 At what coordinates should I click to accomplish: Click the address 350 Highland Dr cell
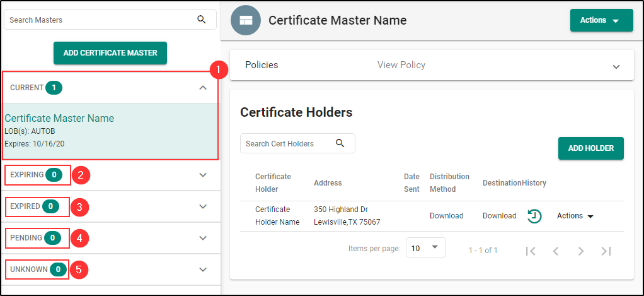tap(347, 216)
